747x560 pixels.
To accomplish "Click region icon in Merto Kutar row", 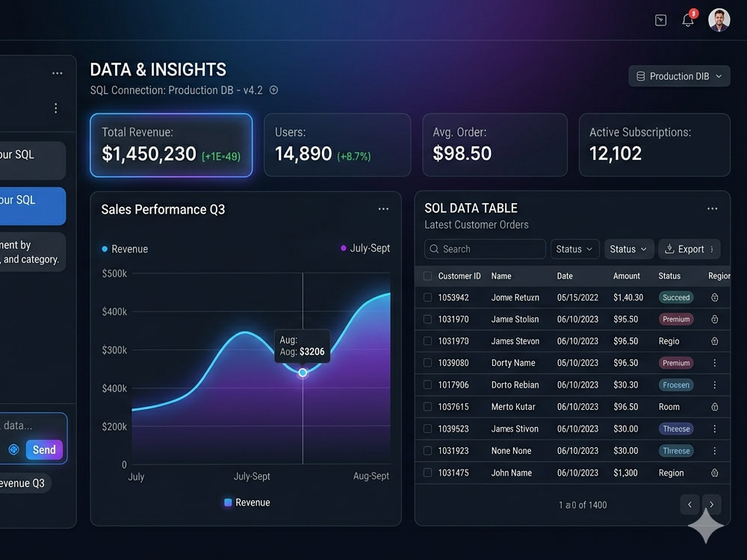I will [715, 407].
